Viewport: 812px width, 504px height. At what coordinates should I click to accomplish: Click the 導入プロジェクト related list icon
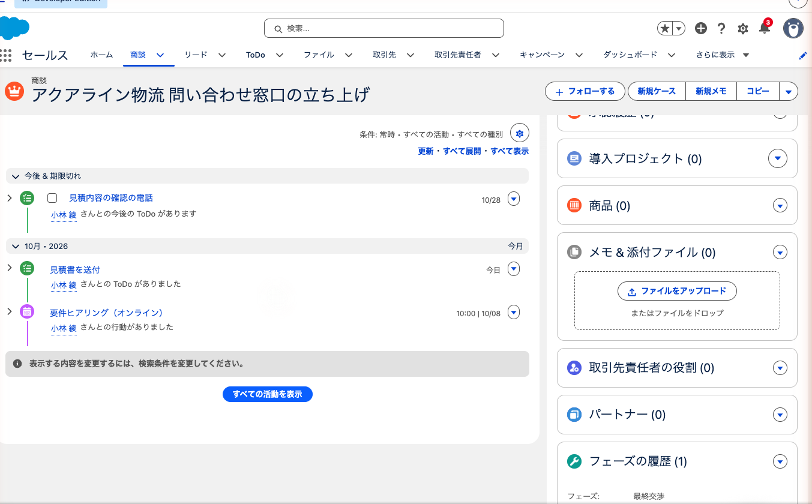574,159
